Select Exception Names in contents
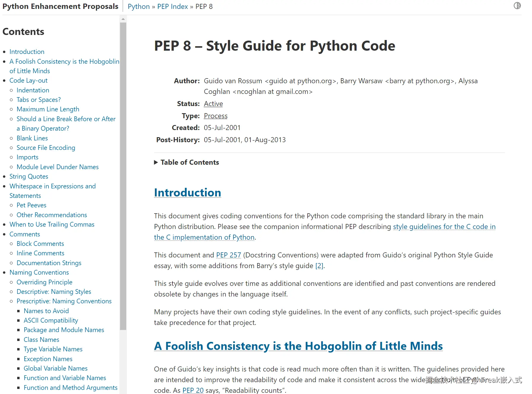 (x=48, y=359)
